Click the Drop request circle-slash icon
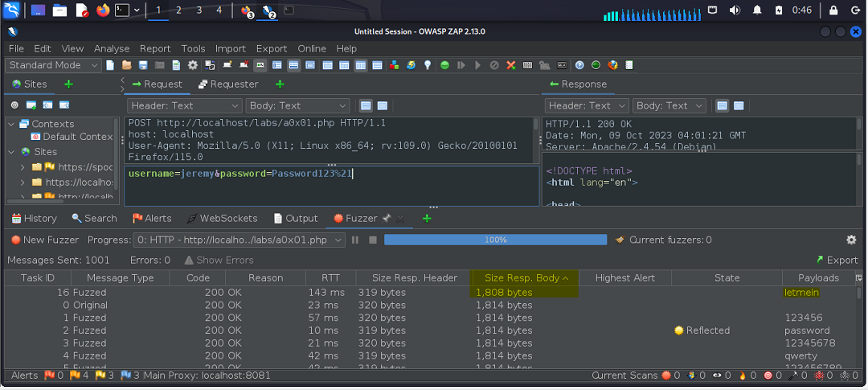The image size is (868, 390). [x=494, y=65]
